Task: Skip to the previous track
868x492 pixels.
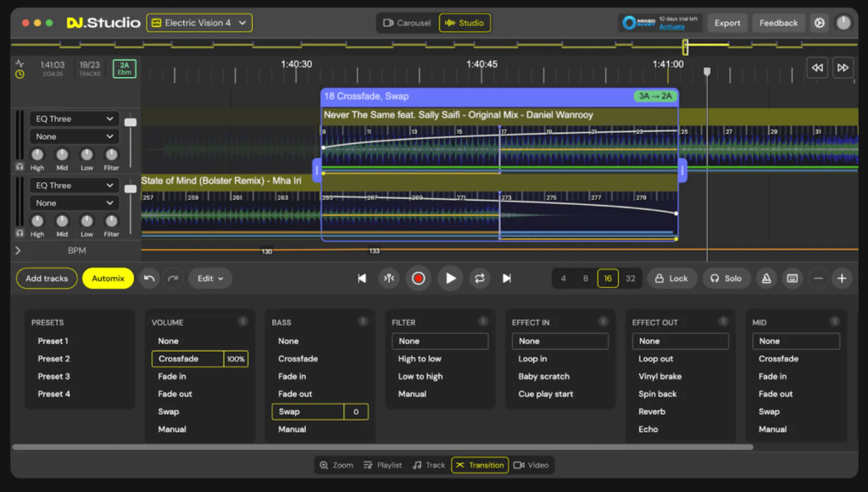Action: 361,278
